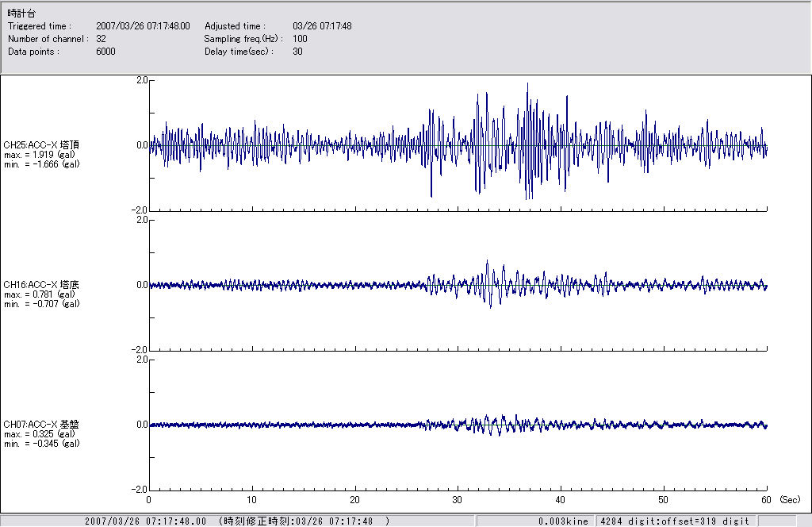Click the Number of channel value 32
Viewport: 812px width, 527px height.
(x=101, y=39)
